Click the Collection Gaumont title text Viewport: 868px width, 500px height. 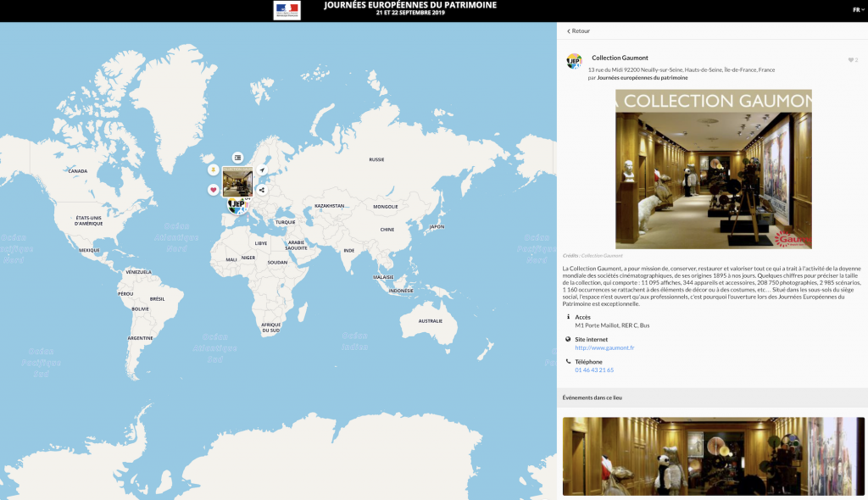click(620, 58)
